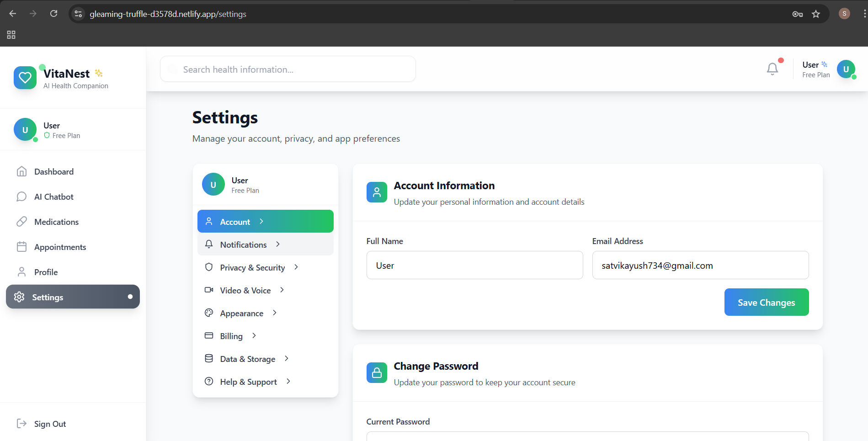This screenshot has width=868, height=441.
Task: Click the Medications pill icon
Action: click(21, 222)
